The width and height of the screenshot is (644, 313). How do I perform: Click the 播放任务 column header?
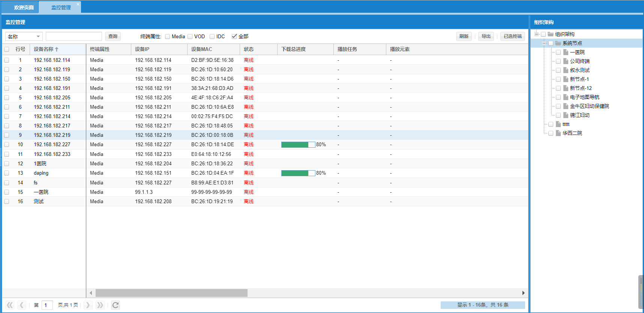click(x=360, y=49)
